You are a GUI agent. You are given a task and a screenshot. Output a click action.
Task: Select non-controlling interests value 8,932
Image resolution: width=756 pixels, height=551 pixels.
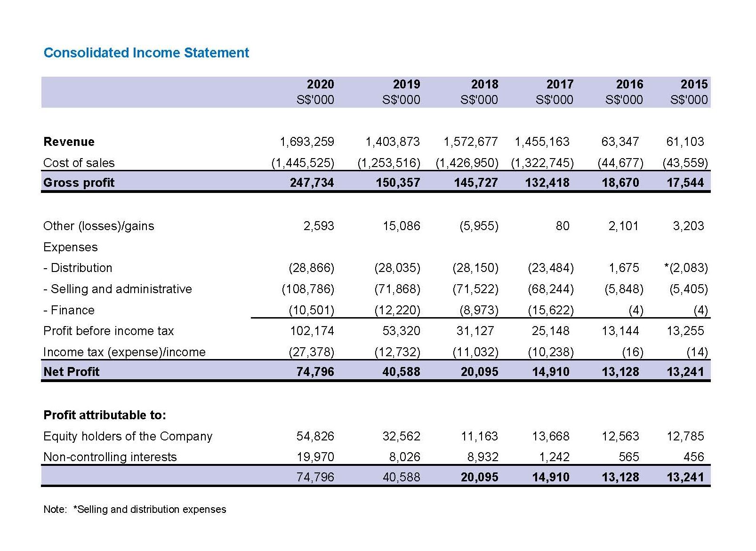tap(483, 457)
